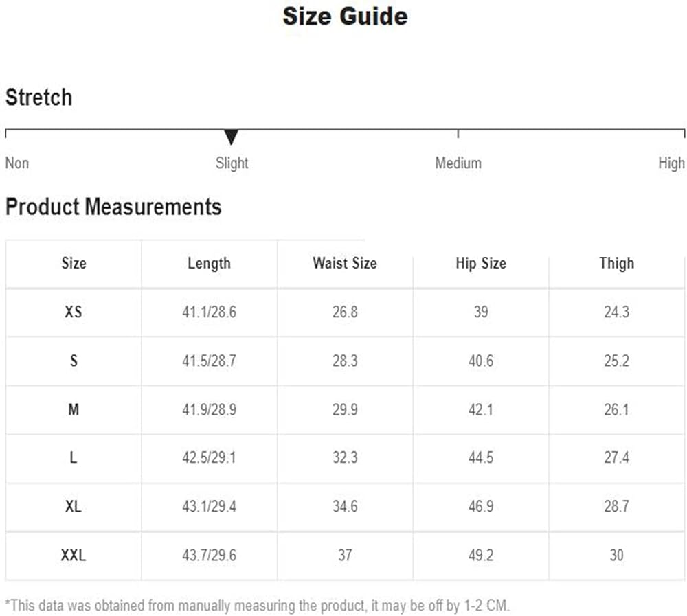Click the XL size row label
The width and height of the screenshot is (687, 616).
[x=74, y=507]
